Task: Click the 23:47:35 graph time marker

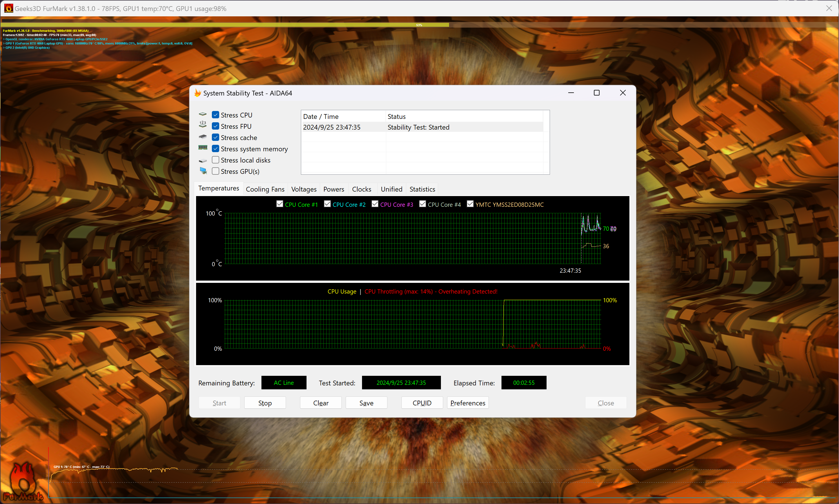Action: click(x=570, y=270)
